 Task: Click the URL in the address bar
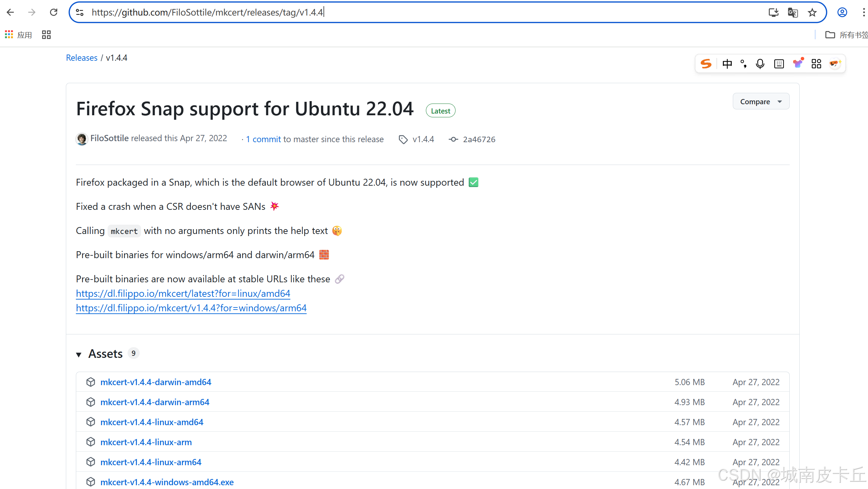tap(207, 12)
